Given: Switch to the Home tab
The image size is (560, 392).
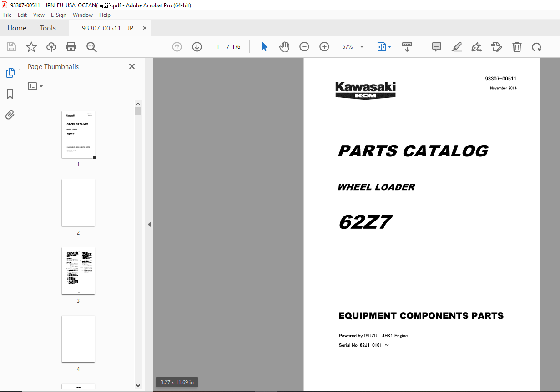Looking at the screenshot, I should [17, 28].
